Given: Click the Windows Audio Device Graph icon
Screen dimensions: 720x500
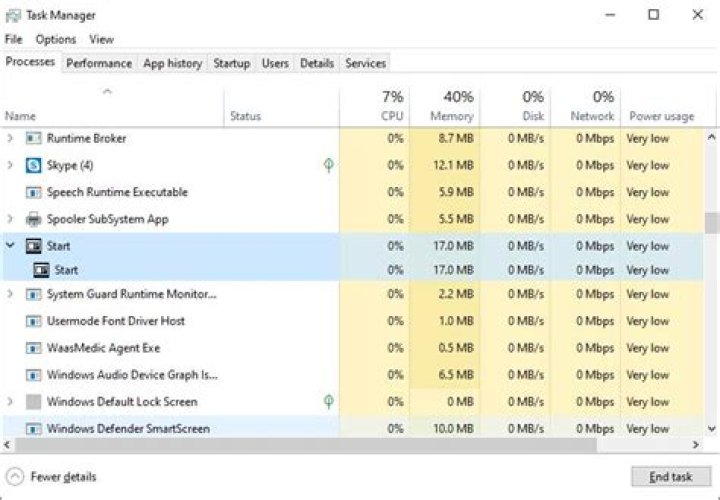Looking at the screenshot, I should coord(33,375).
